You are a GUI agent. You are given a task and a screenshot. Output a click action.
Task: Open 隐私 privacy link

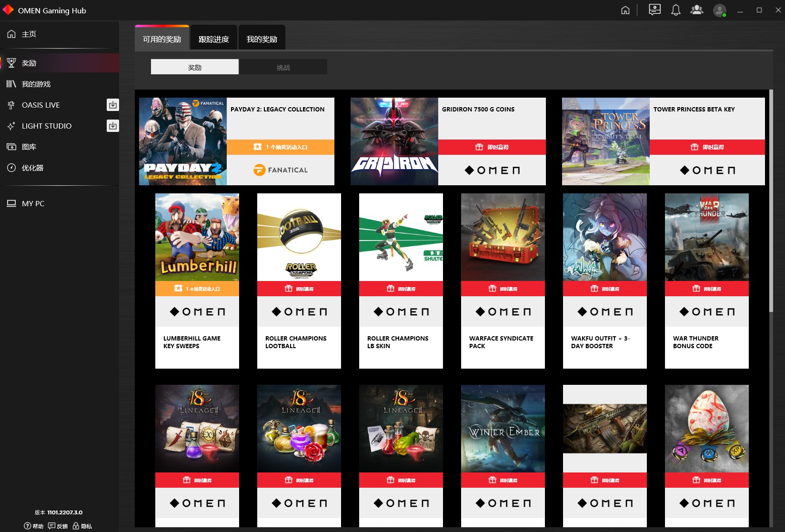pyautogui.click(x=82, y=526)
